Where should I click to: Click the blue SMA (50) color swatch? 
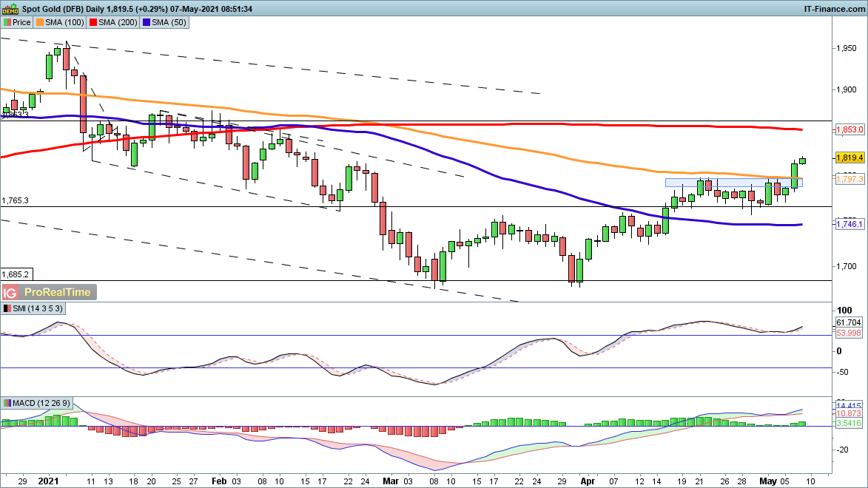click(147, 22)
